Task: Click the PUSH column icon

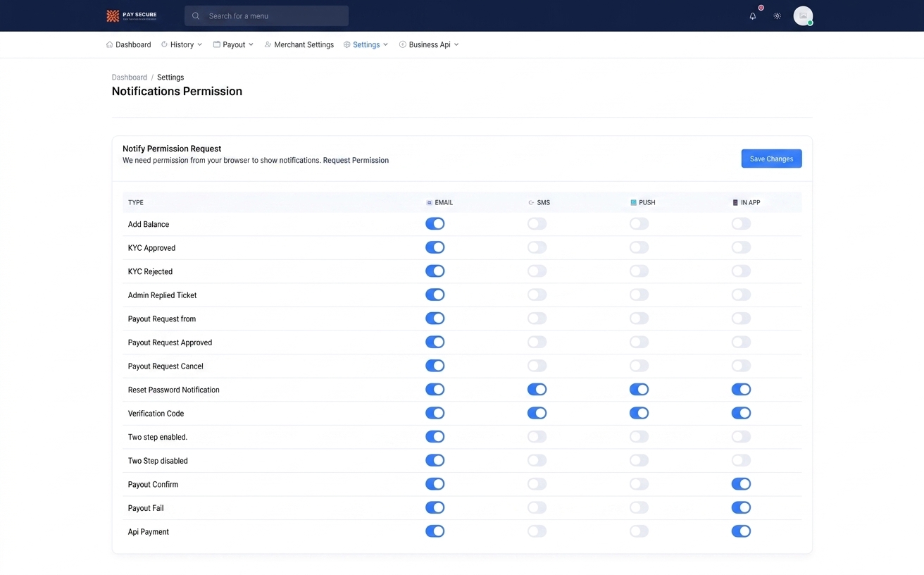Action: [633, 202]
